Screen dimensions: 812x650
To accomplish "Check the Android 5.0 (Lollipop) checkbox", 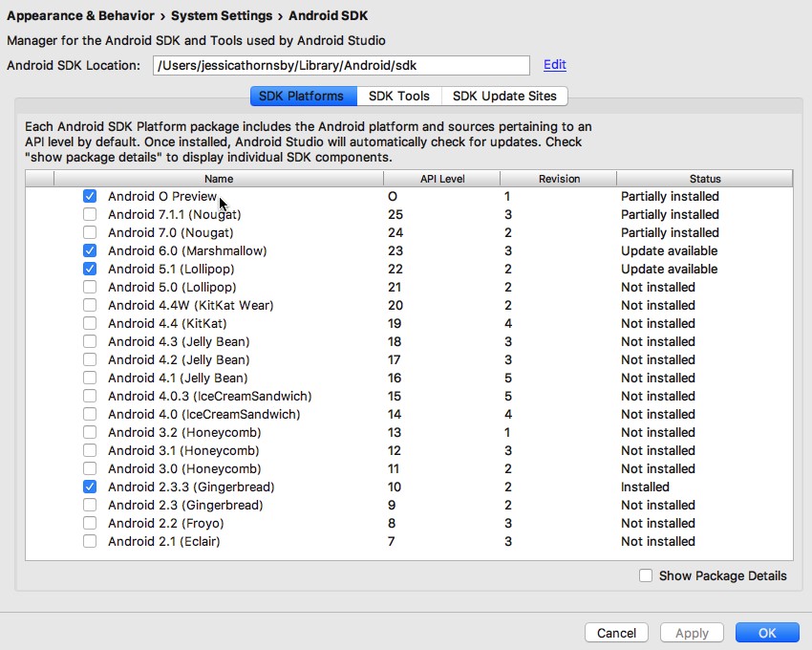I will tap(90, 287).
